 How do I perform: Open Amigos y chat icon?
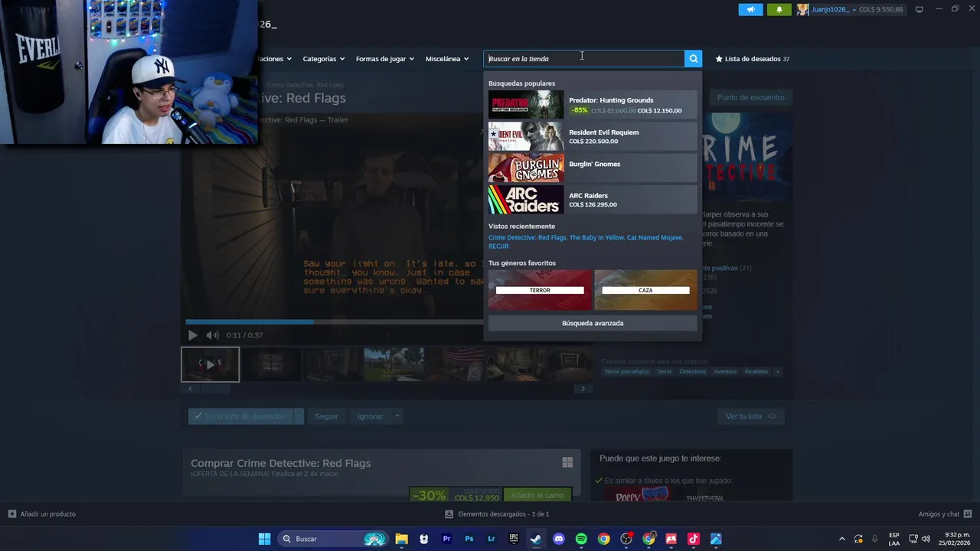[x=967, y=514]
